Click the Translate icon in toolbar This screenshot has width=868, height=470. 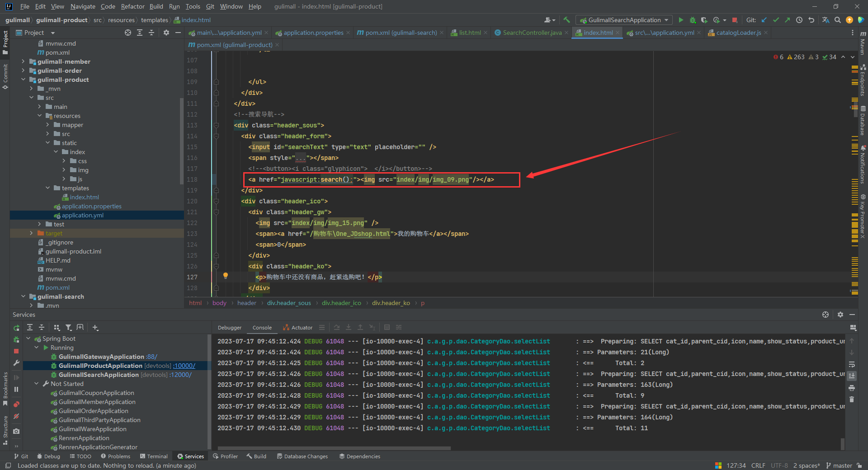point(826,20)
